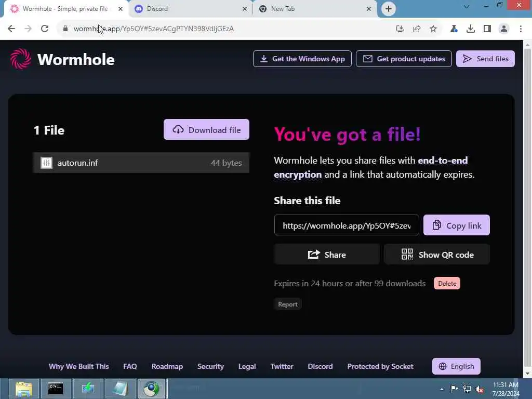Click the Action Center flag tray icon
532x399 pixels.
coord(454,389)
